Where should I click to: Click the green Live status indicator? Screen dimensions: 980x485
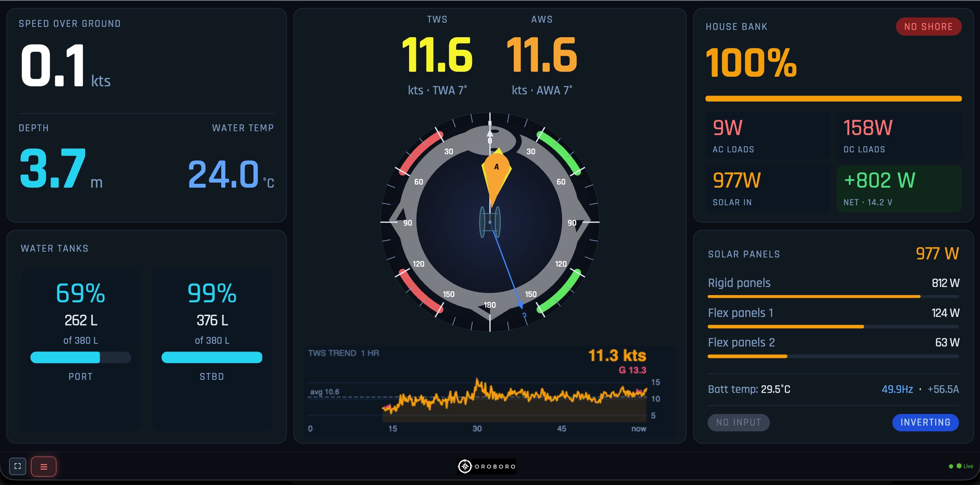[x=962, y=466]
